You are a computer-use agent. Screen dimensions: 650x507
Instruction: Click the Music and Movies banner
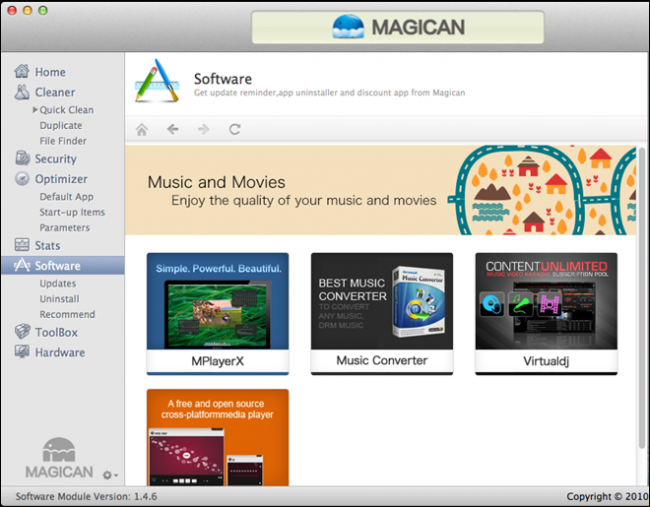[380, 190]
